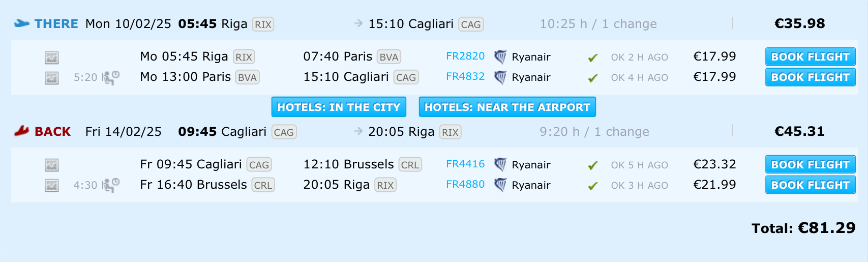Click Ryanair logo beside flight FR2820
Image resolution: width=868 pixels, height=262 pixels.
click(x=500, y=57)
